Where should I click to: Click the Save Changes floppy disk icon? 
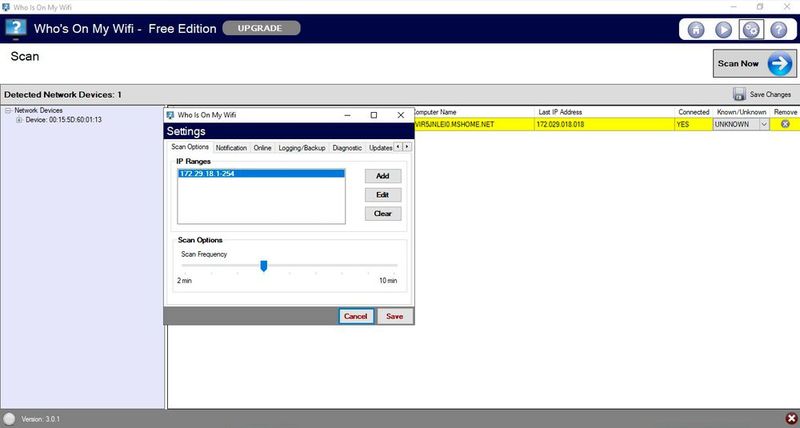[x=739, y=94]
